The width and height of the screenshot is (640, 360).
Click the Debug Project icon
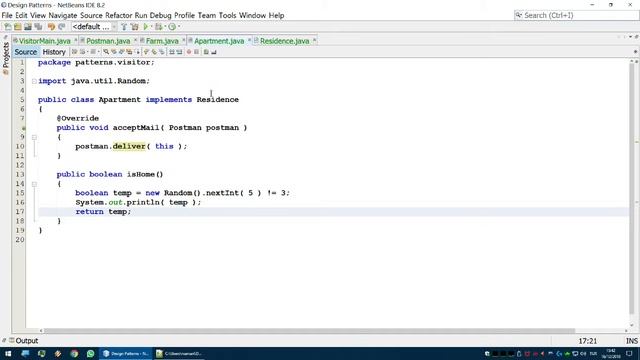[158, 27]
